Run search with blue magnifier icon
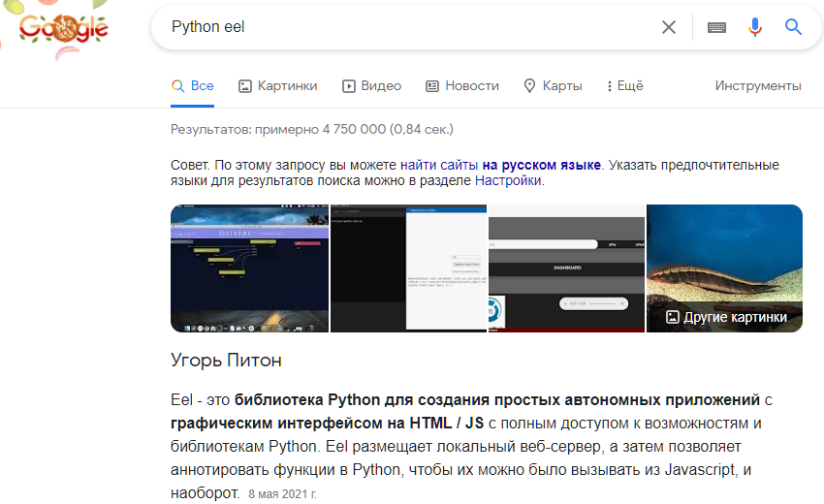The image size is (824, 504). tap(793, 27)
